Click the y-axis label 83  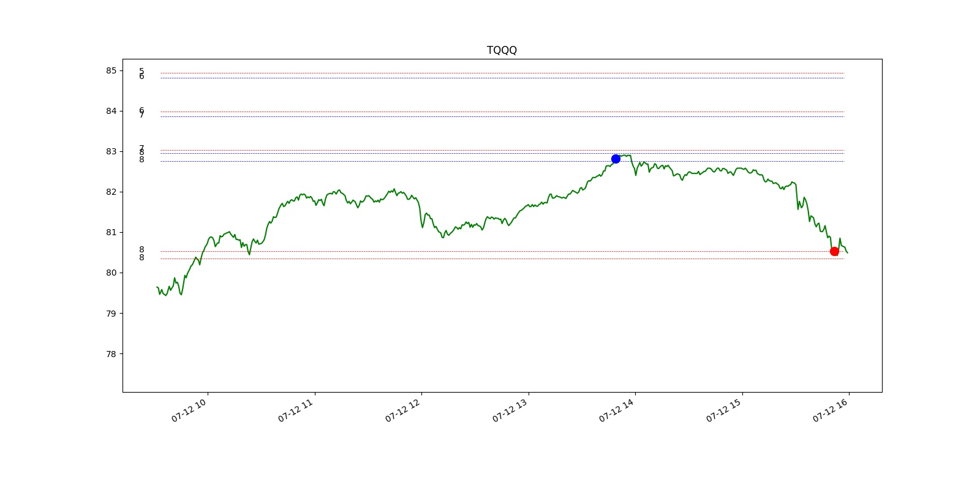coord(111,151)
